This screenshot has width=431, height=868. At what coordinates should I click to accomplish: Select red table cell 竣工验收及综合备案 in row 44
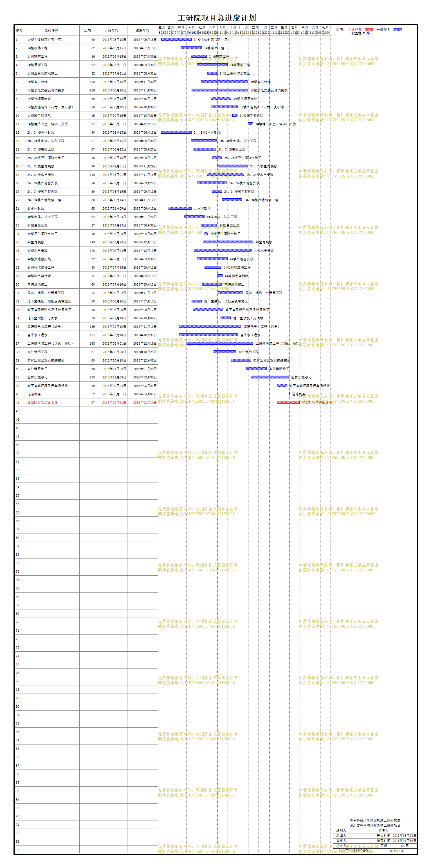point(51,403)
